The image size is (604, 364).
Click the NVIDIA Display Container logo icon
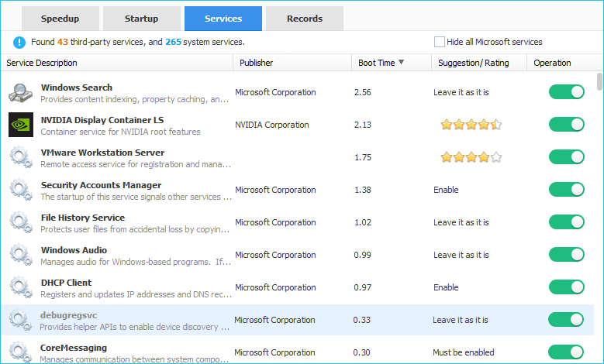coord(21,125)
